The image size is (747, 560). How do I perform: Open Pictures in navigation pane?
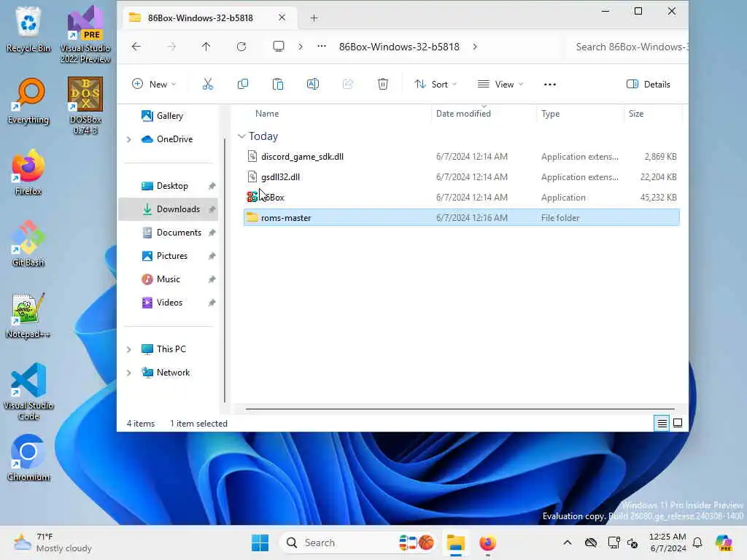(168, 256)
